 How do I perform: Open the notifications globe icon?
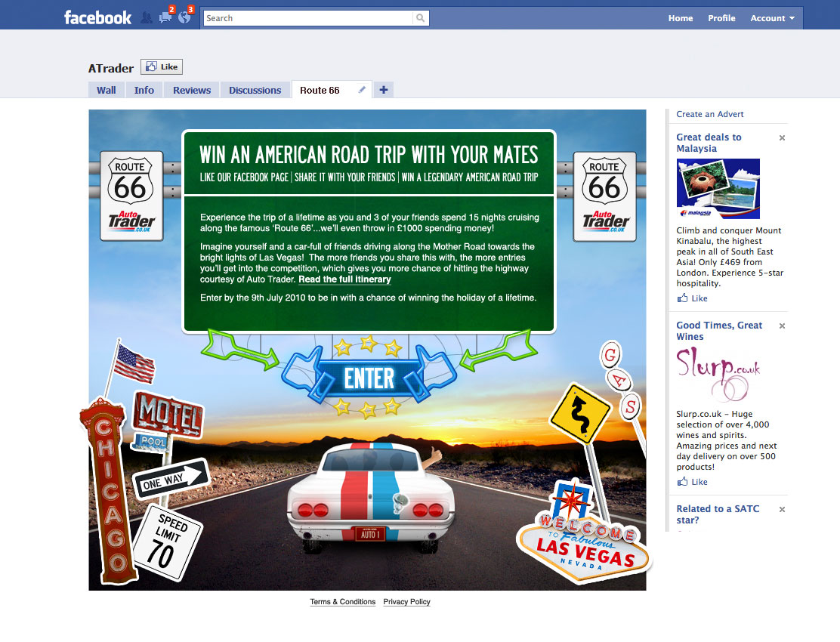tap(184, 17)
